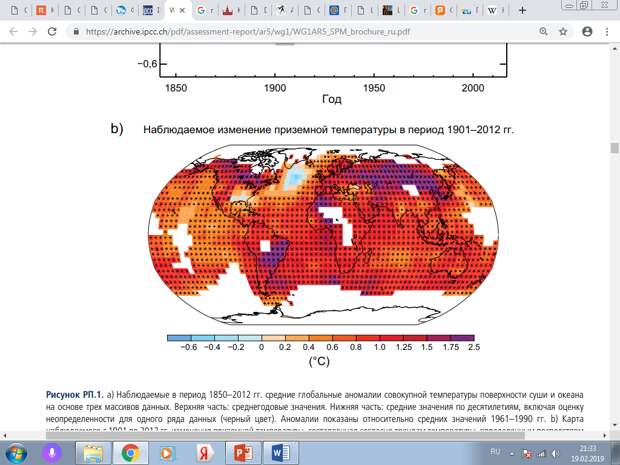Viewport: 620px width, 465px height.
Task: Open a new tab with the plus button
Action: coord(522,11)
